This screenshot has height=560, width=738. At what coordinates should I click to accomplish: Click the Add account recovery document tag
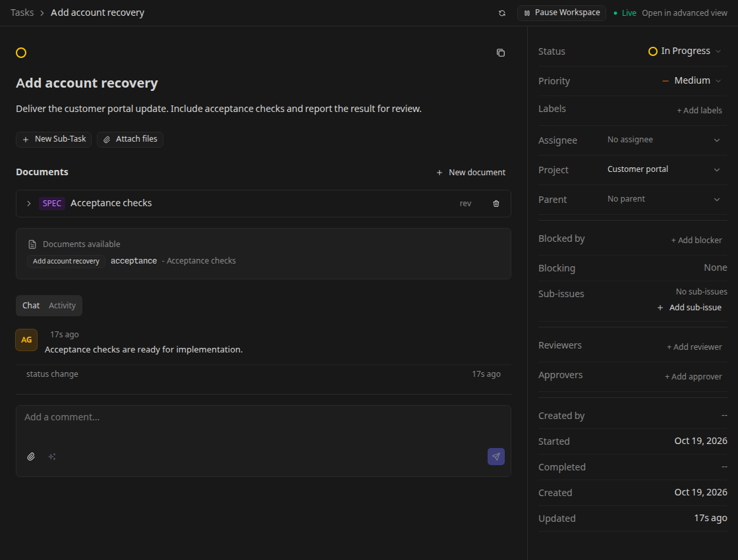(x=66, y=261)
